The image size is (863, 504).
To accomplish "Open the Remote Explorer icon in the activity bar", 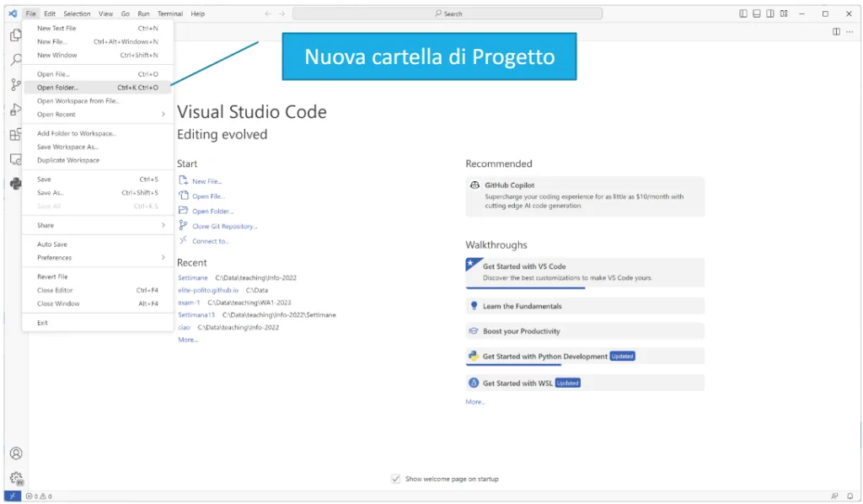I will 16,159.
